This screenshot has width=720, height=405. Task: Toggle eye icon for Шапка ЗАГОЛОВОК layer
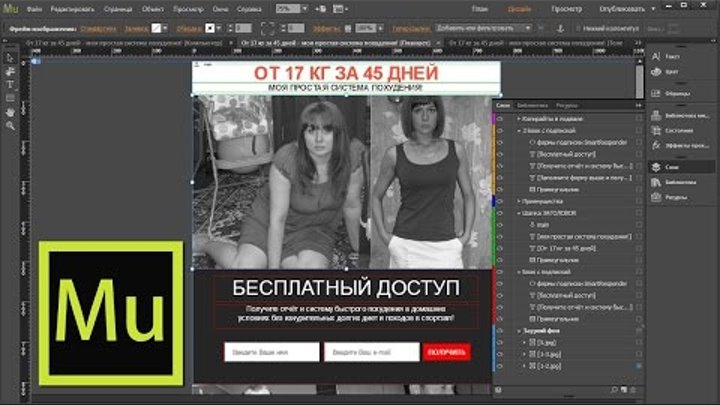pyautogui.click(x=499, y=212)
